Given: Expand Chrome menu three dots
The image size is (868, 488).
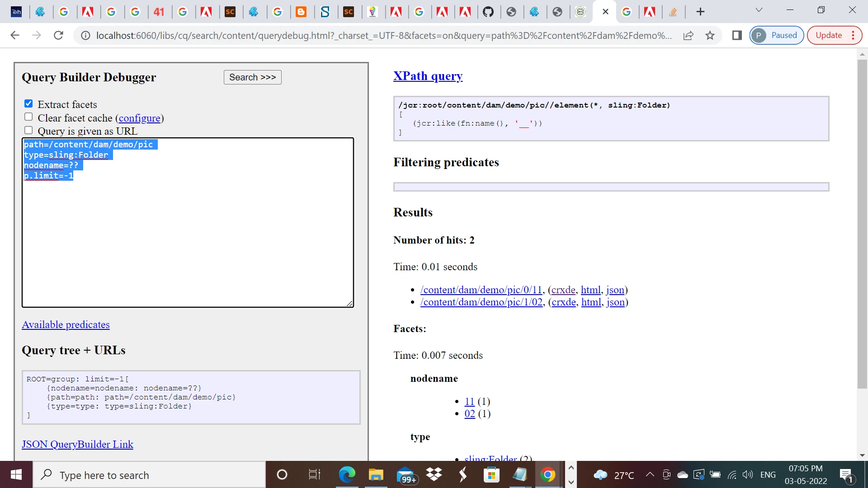Looking at the screenshot, I should click(x=853, y=35).
